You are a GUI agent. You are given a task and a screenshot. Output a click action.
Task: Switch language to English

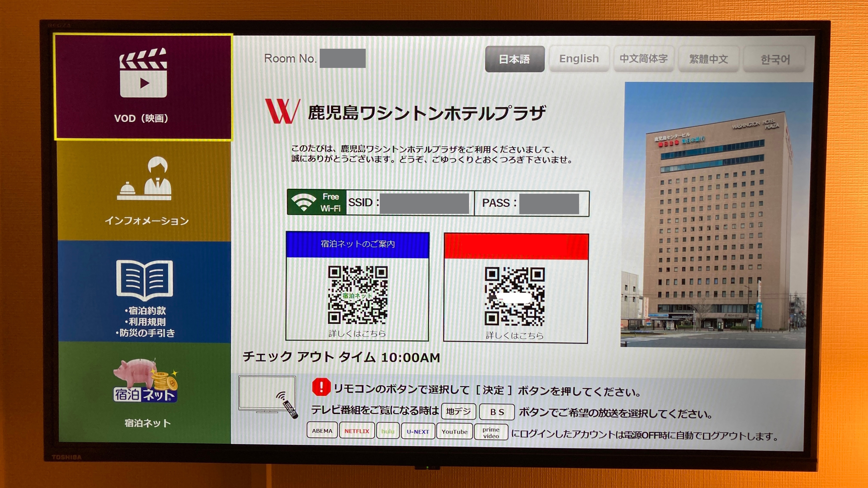[x=579, y=58]
